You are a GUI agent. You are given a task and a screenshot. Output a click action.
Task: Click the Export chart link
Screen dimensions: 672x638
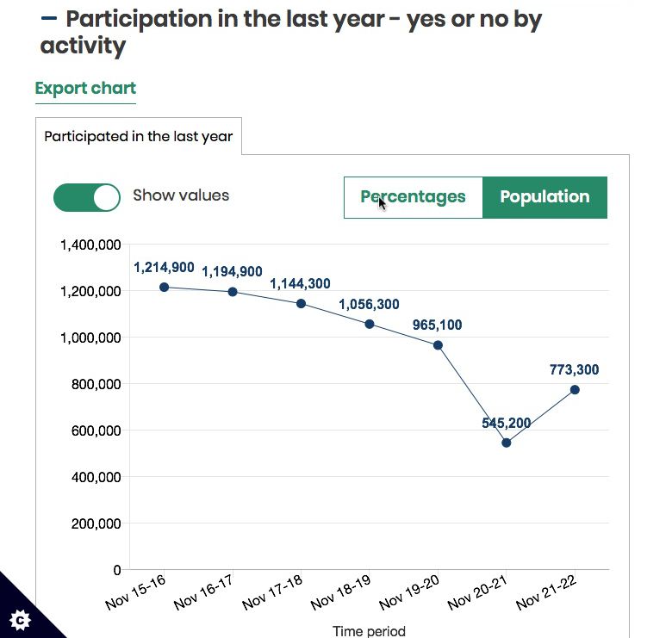point(85,89)
